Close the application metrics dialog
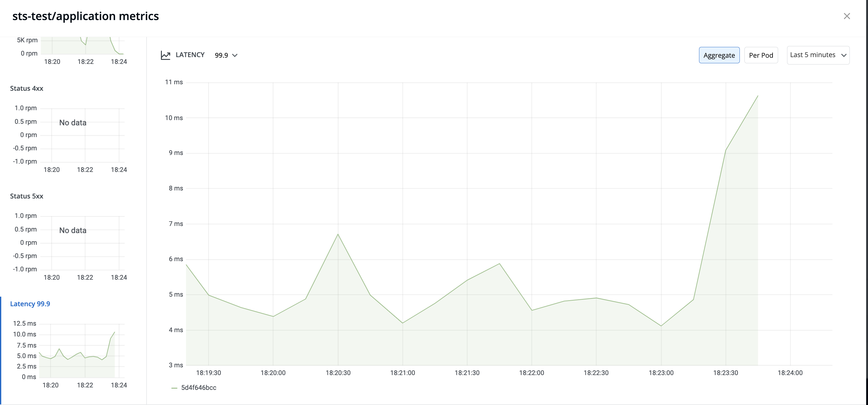868x405 pixels. pos(846,16)
